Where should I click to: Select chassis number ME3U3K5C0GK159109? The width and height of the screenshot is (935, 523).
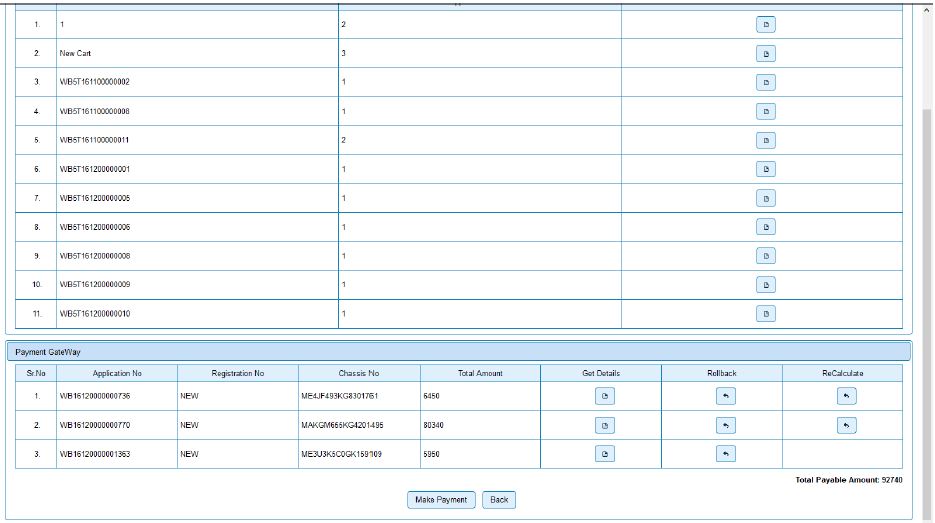point(342,454)
